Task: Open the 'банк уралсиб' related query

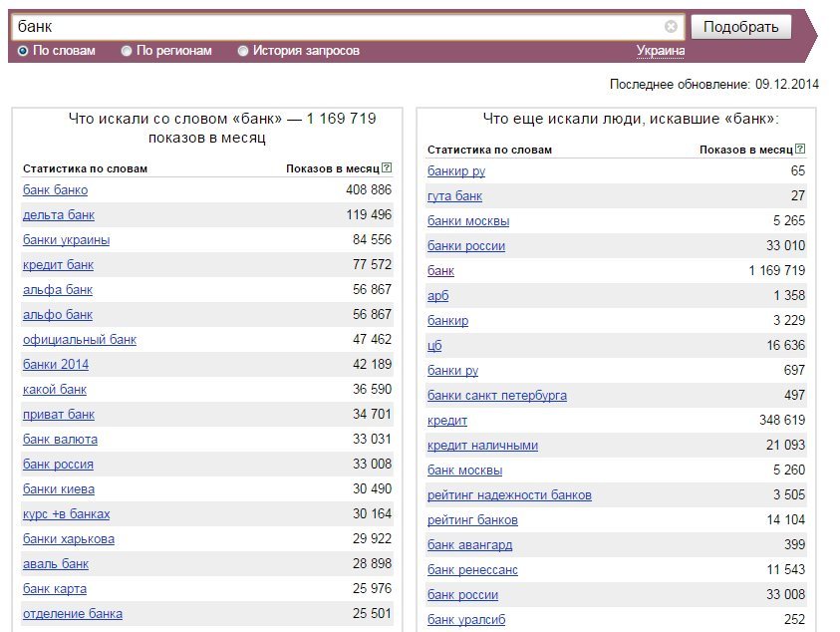Action: point(466,620)
